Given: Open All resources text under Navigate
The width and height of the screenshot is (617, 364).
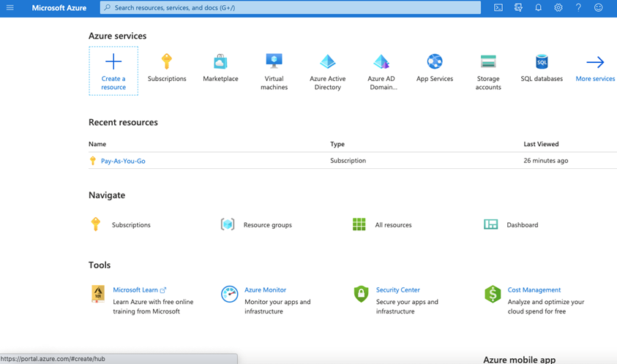Looking at the screenshot, I should click(393, 225).
